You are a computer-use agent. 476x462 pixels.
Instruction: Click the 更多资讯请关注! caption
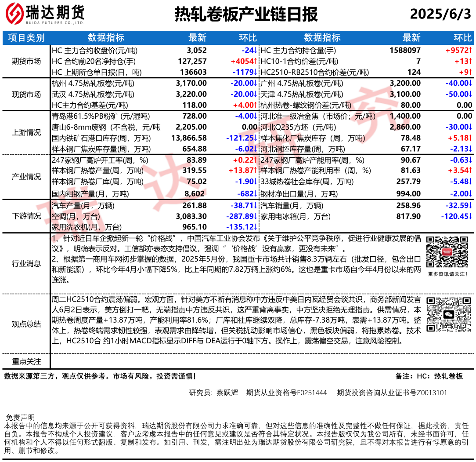tap(448, 274)
